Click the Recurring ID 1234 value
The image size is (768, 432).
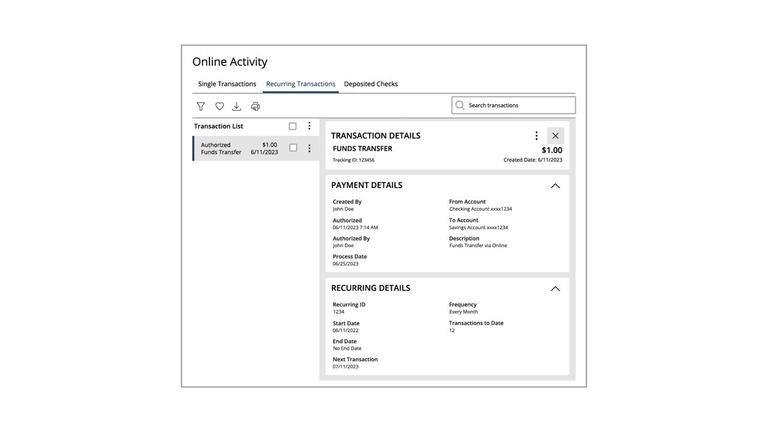tap(338, 312)
